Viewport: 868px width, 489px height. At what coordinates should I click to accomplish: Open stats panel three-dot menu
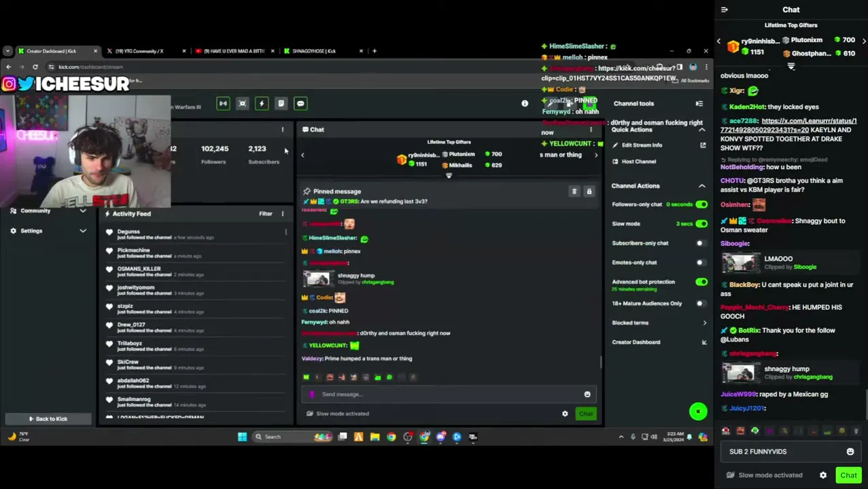click(283, 129)
